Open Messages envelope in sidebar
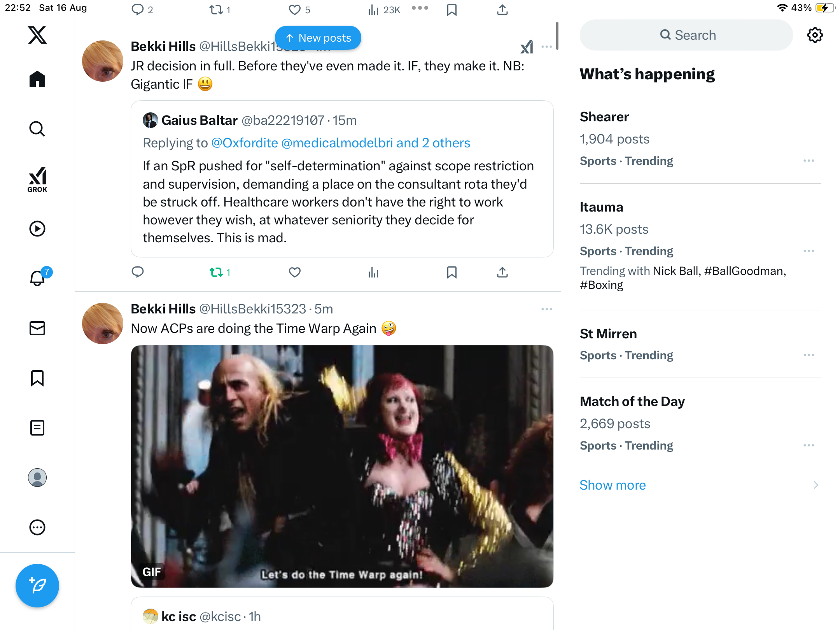This screenshot has height=630, width=840. point(37,328)
